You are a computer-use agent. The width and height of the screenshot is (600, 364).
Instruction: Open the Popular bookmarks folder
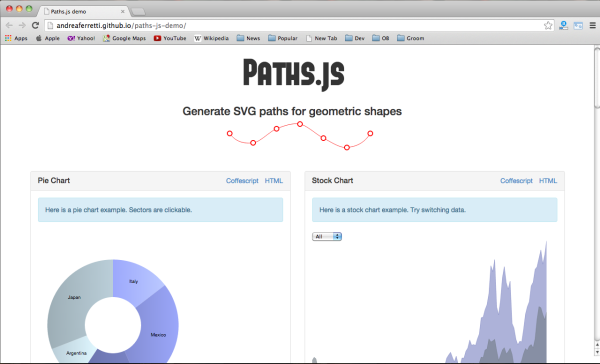pos(283,38)
